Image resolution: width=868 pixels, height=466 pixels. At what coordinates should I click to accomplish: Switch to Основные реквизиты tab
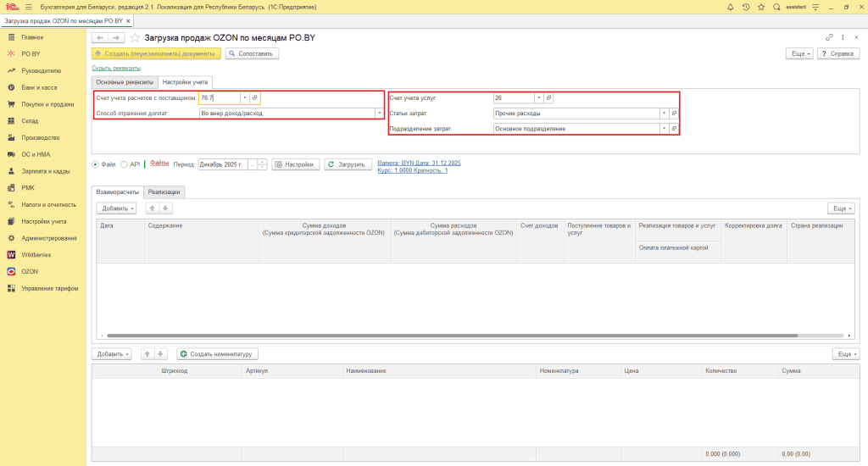(x=125, y=82)
